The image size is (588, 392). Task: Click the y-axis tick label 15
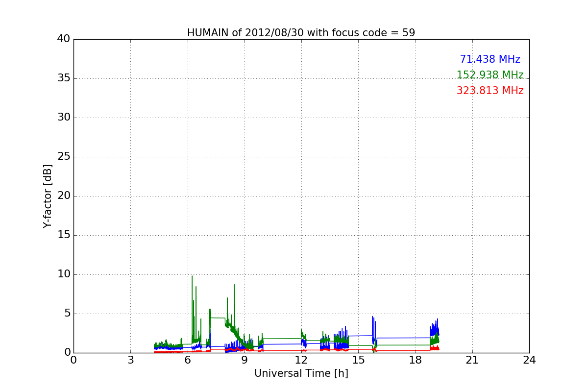[64, 235]
